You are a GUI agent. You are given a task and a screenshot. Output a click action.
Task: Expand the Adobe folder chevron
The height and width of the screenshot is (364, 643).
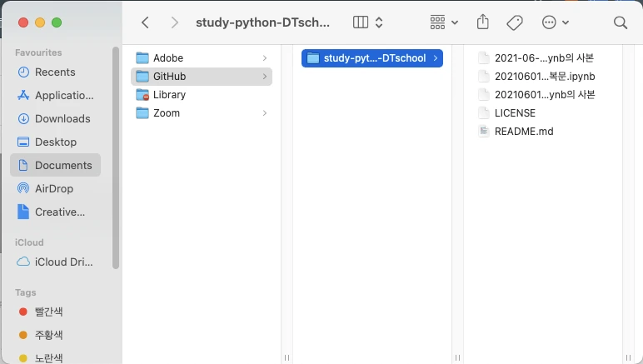pyautogui.click(x=264, y=58)
